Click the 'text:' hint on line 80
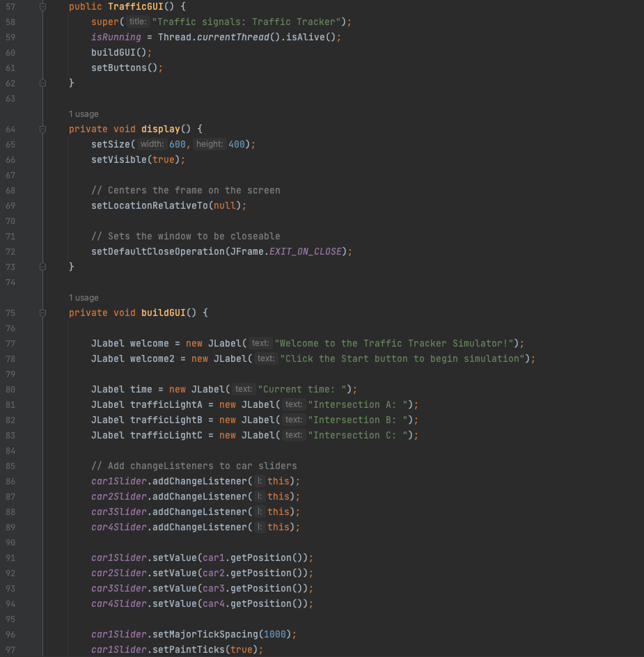This screenshot has height=657, width=644. tap(243, 389)
